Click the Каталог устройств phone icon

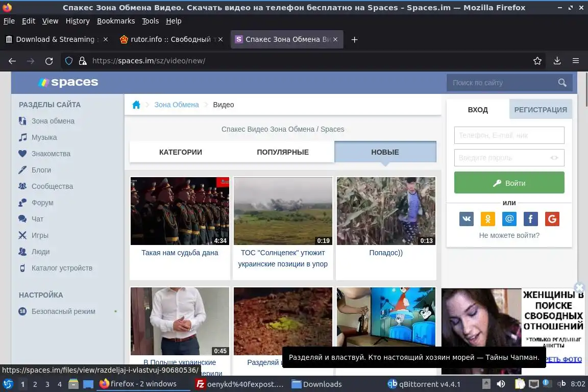pos(22,268)
